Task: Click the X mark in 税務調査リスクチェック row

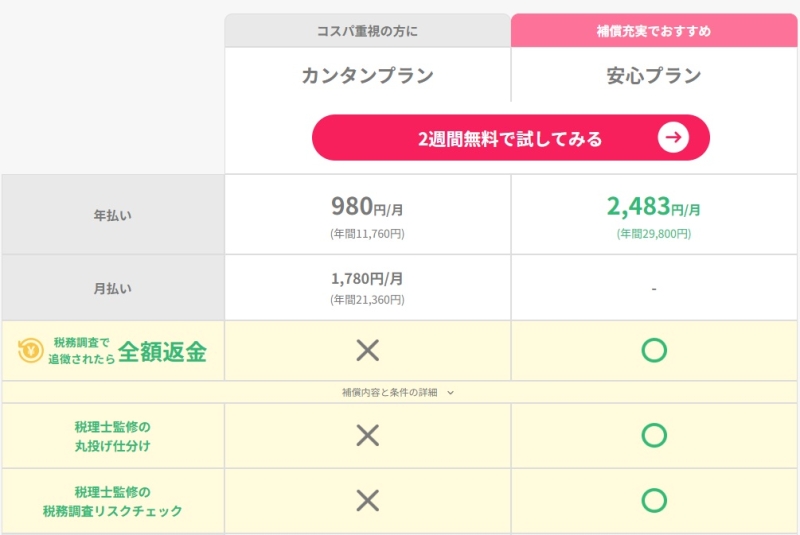Action: 368,500
